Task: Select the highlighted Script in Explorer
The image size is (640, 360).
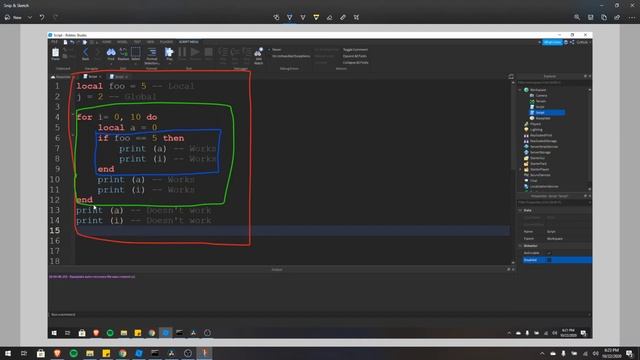Action: [547, 112]
